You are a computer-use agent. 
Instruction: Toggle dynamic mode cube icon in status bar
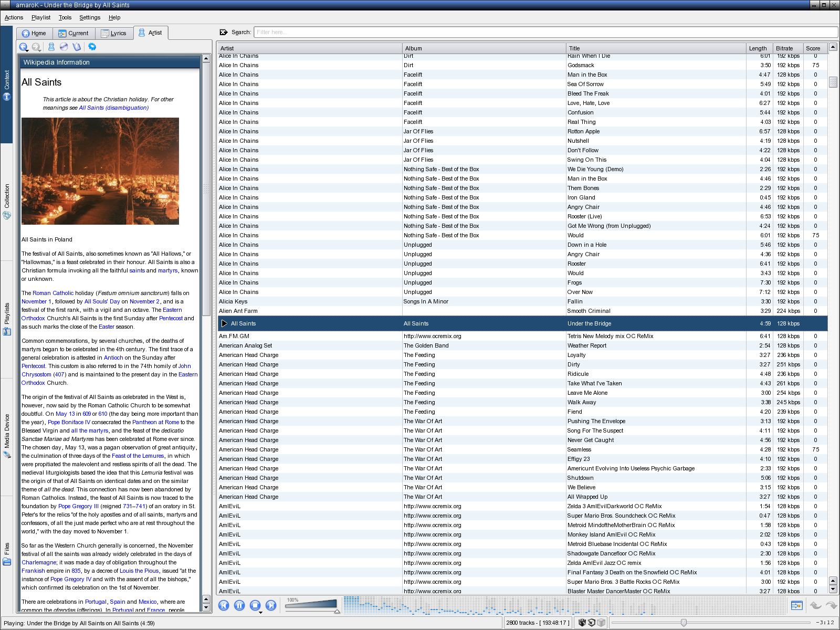point(601,623)
